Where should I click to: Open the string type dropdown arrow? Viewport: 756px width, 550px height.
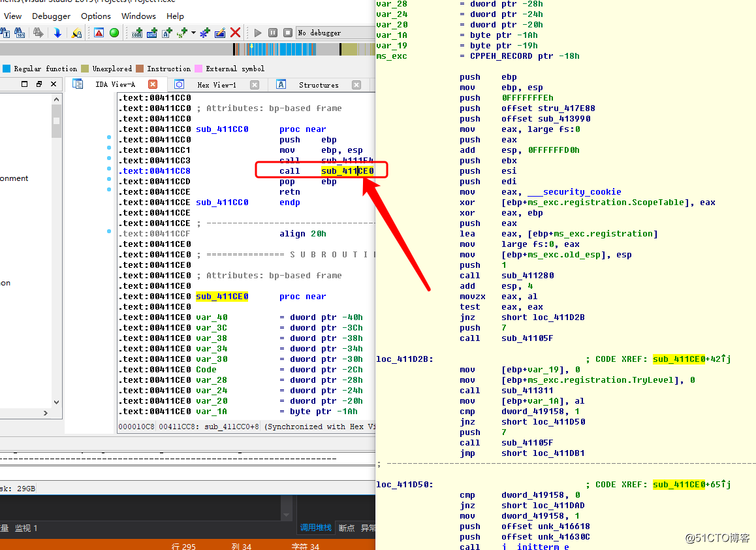[193, 33]
